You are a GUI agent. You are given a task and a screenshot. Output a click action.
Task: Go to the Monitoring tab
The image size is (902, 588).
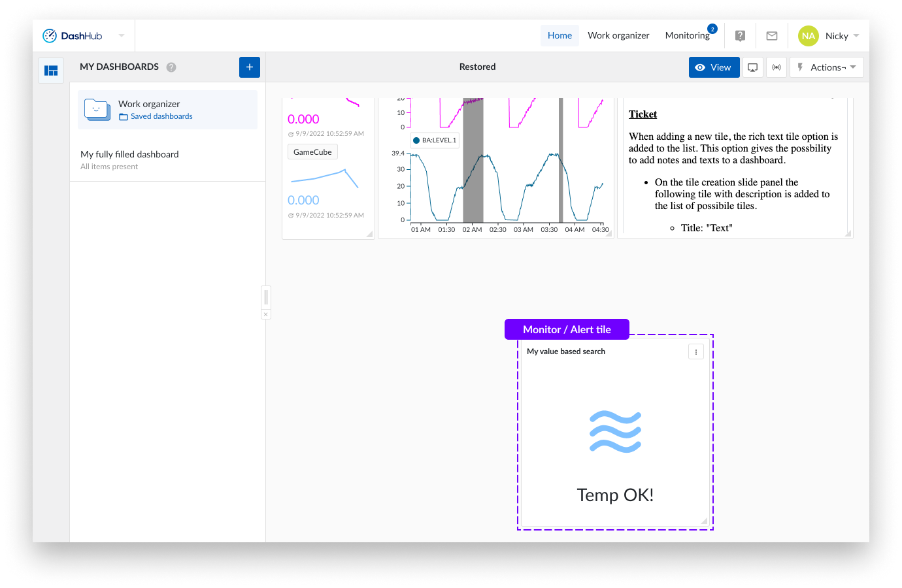pos(687,36)
